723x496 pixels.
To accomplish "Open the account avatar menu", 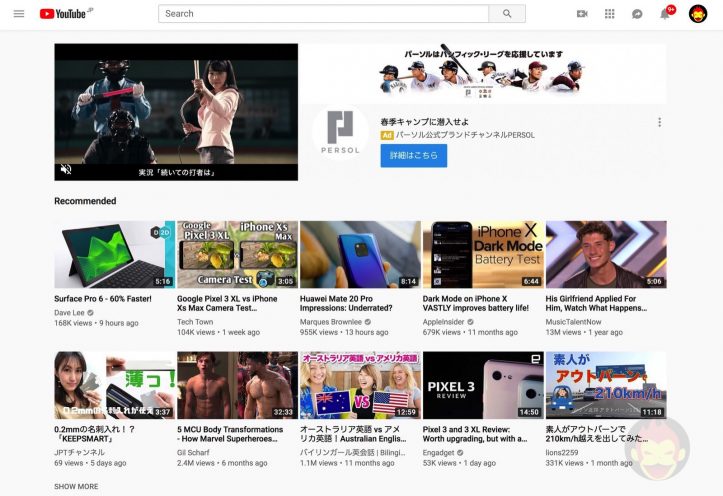I will [x=698, y=14].
